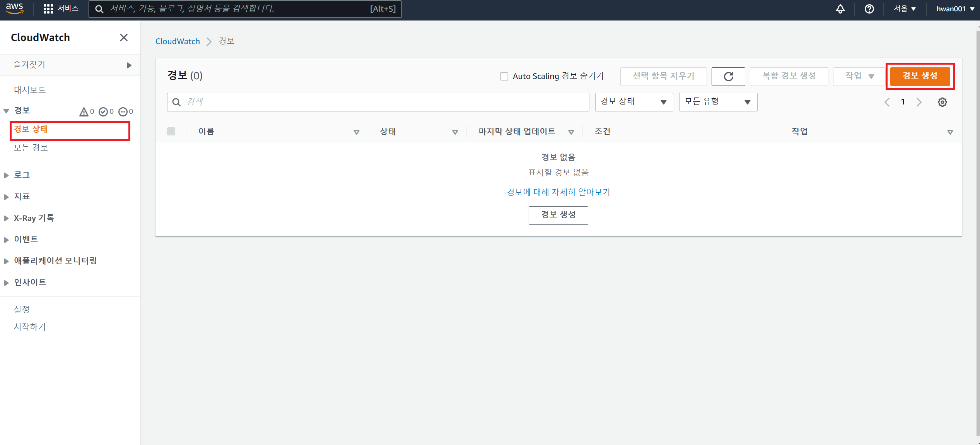This screenshot has width=980, height=445.
Task: Click the OK state checkmark icon
Action: click(x=103, y=112)
